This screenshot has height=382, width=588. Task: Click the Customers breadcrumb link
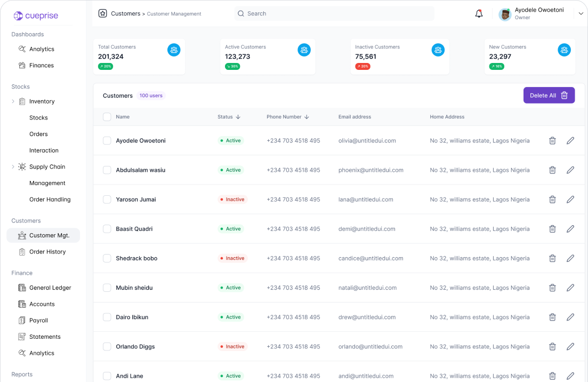click(125, 13)
